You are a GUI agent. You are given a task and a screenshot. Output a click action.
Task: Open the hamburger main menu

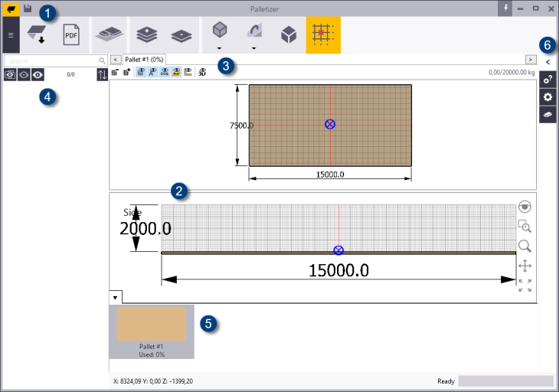[x=11, y=35]
